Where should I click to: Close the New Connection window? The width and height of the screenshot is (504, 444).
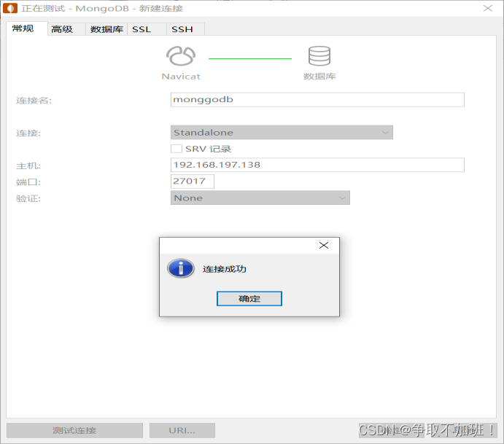(488, 8)
